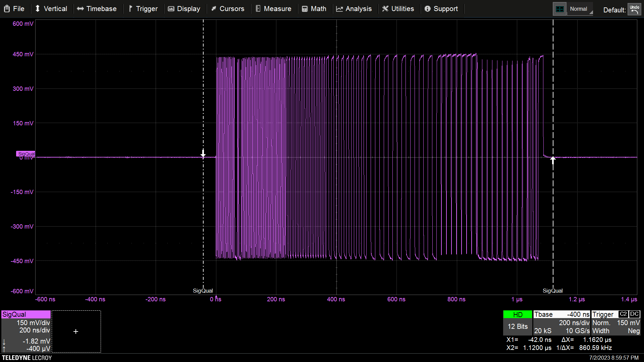Image resolution: width=644 pixels, height=362 pixels.
Task: Open the File menu
Action: pyautogui.click(x=14, y=9)
